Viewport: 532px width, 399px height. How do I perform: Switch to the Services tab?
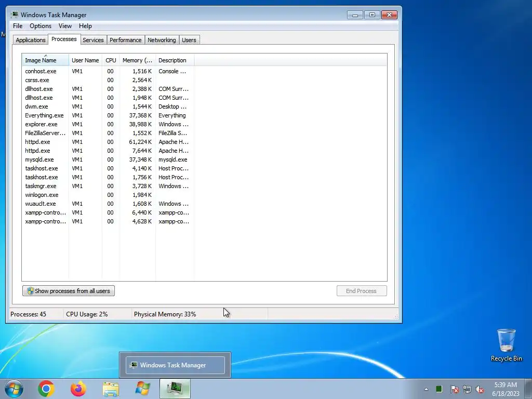coord(93,39)
